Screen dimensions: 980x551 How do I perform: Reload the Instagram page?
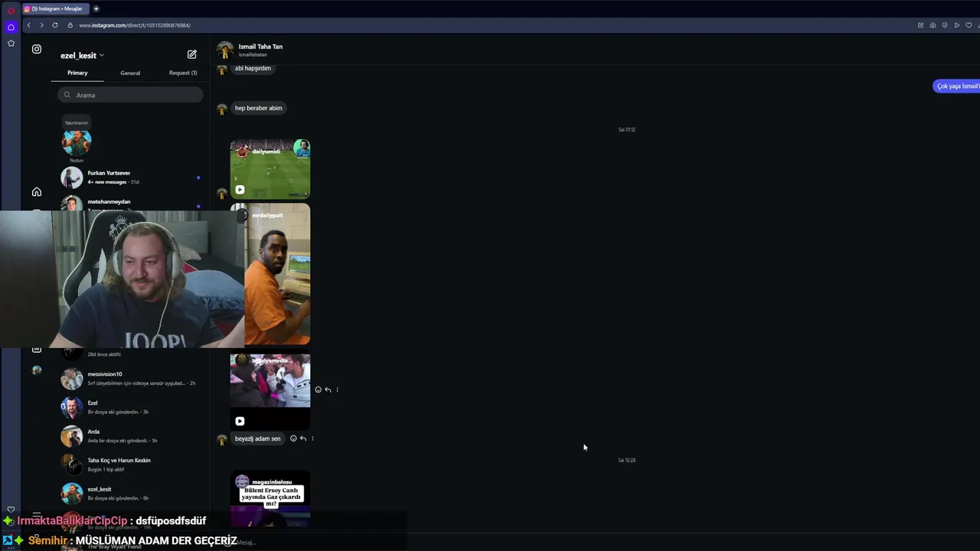(x=55, y=25)
